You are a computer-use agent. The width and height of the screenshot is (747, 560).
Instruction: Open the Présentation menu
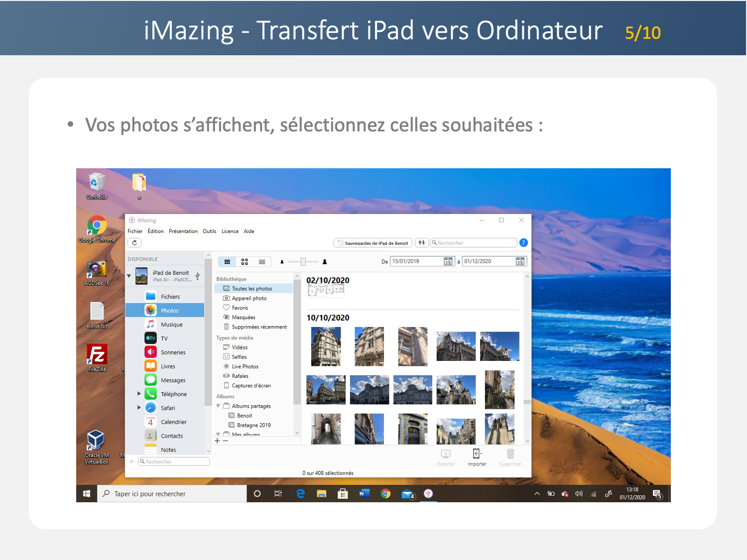tap(183, 231)
